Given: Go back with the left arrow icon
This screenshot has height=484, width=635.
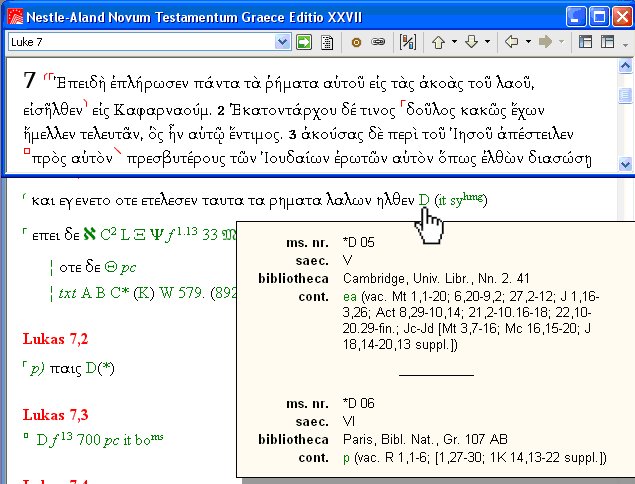Looking at the screenshot, I should pyautogui.click(x=512, y=42).
